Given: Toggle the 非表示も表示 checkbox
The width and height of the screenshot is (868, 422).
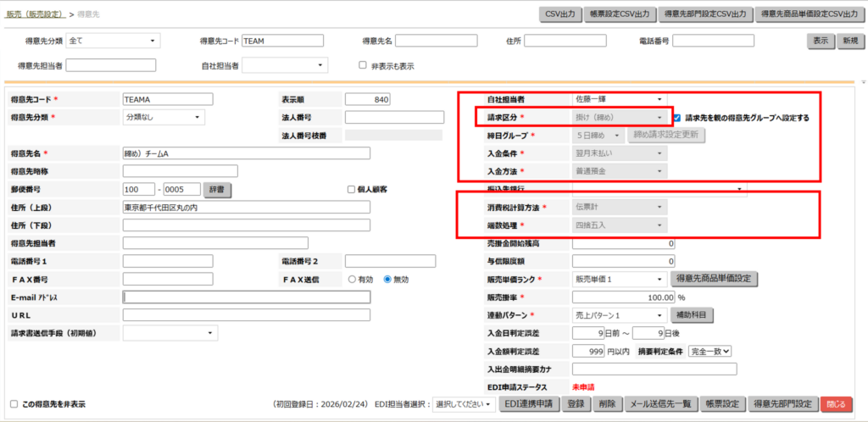Looking at the screenshot, I should pyautogui.click(x=363, y=65).
